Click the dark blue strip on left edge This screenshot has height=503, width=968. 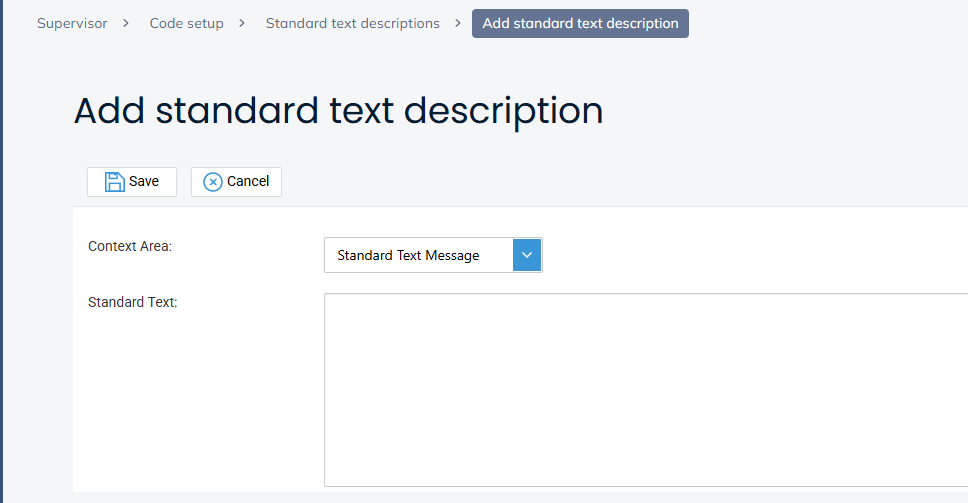click(2, 250)
